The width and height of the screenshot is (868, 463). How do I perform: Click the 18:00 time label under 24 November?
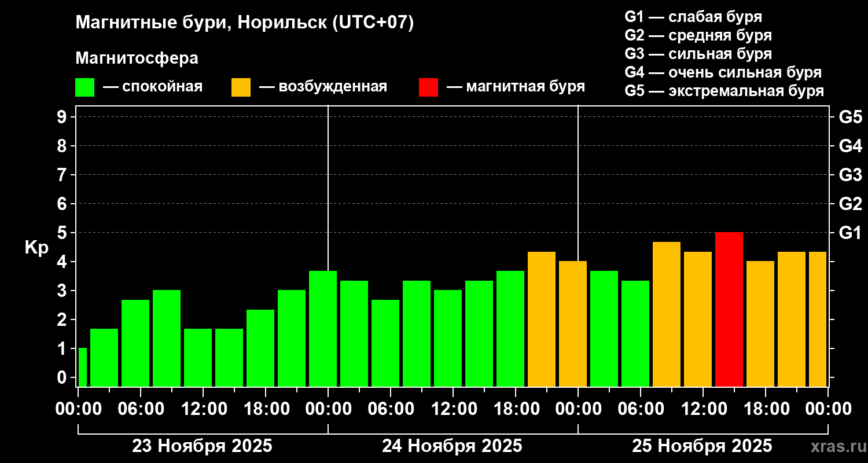(x=516, y=409)
